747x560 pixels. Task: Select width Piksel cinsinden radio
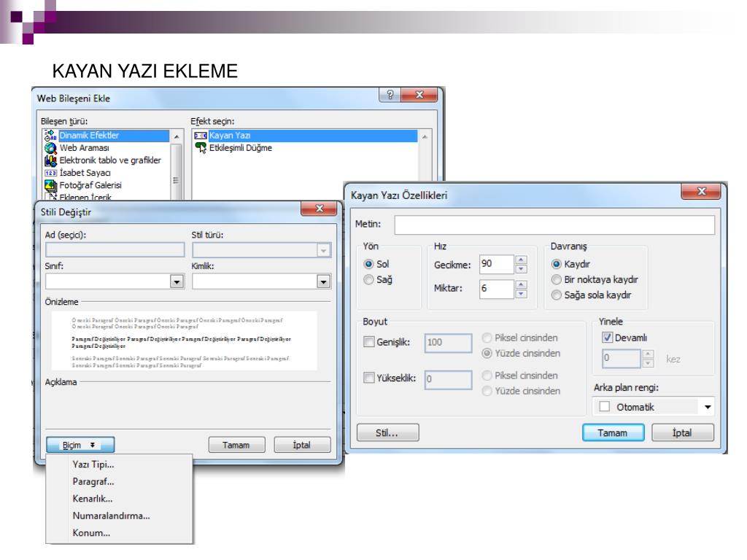pyautogui.click(x=487, y=338)
